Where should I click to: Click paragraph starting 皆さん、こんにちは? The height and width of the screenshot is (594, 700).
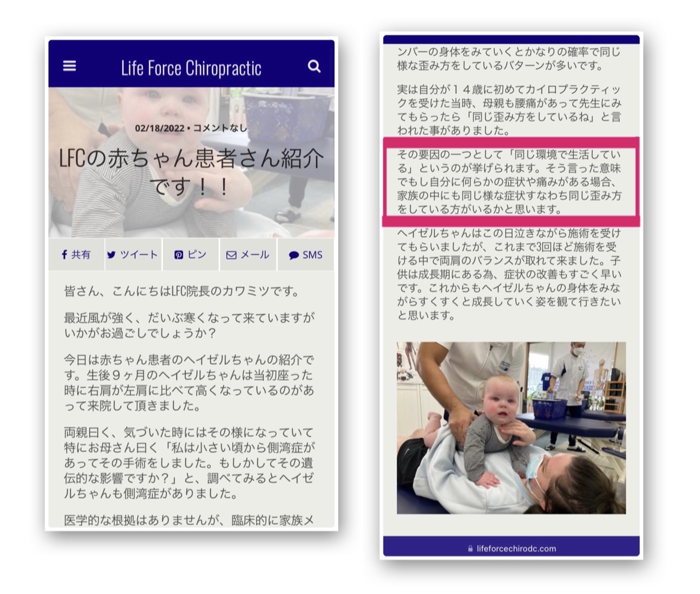(182, 292)
